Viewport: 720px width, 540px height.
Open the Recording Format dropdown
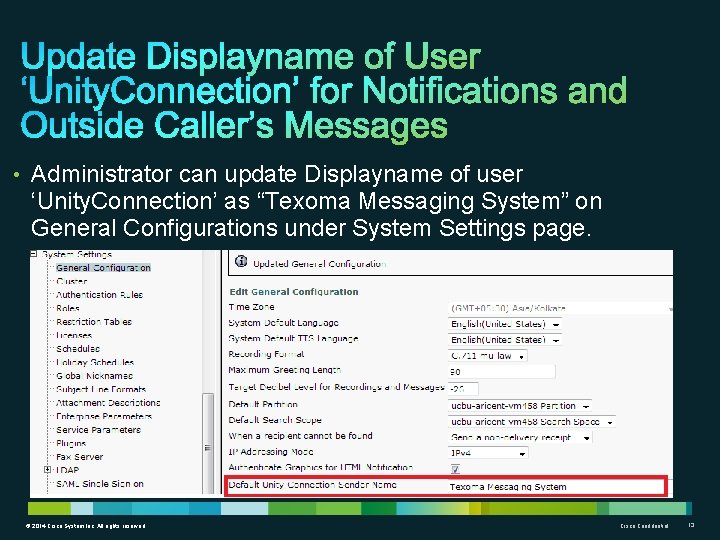(x=488, y=356)
